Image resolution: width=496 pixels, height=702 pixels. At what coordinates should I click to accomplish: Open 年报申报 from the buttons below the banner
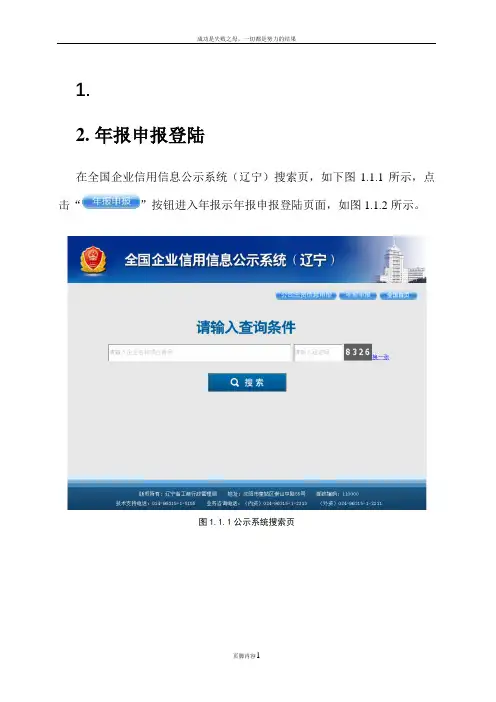[x=358, y=296]
